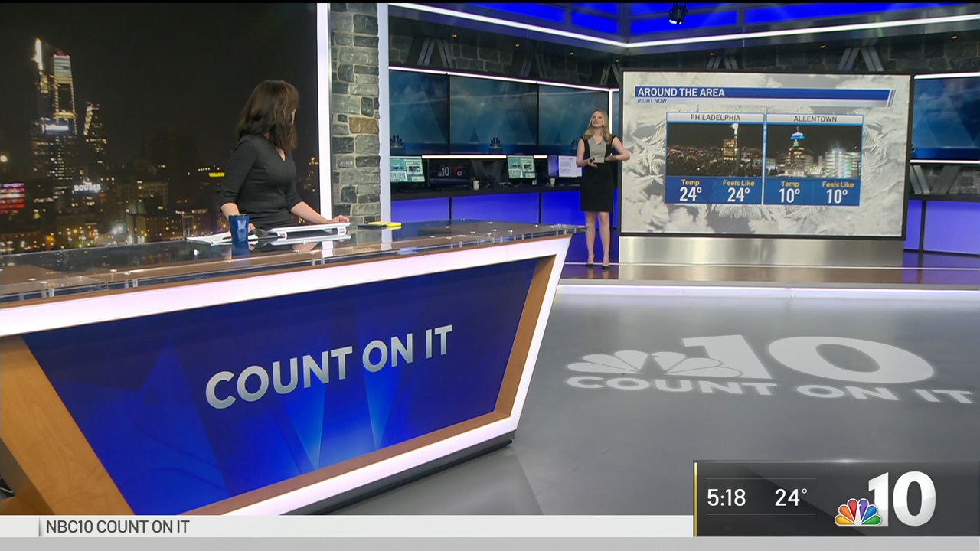The height and width of the screenshot is (551, 980).
Task: Click the blue mug on the anchor desk
Action: [x=239, y=229]
